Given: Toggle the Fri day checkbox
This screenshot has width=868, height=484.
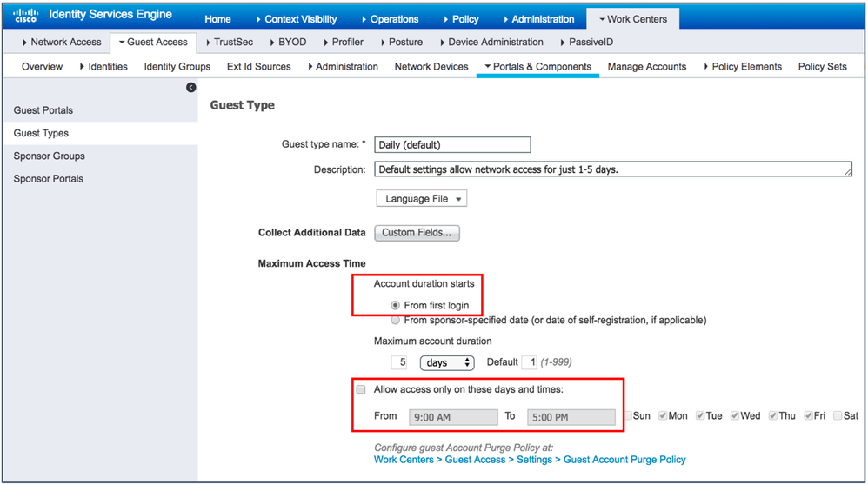Looking at the screenshot, I should point(808,416).
